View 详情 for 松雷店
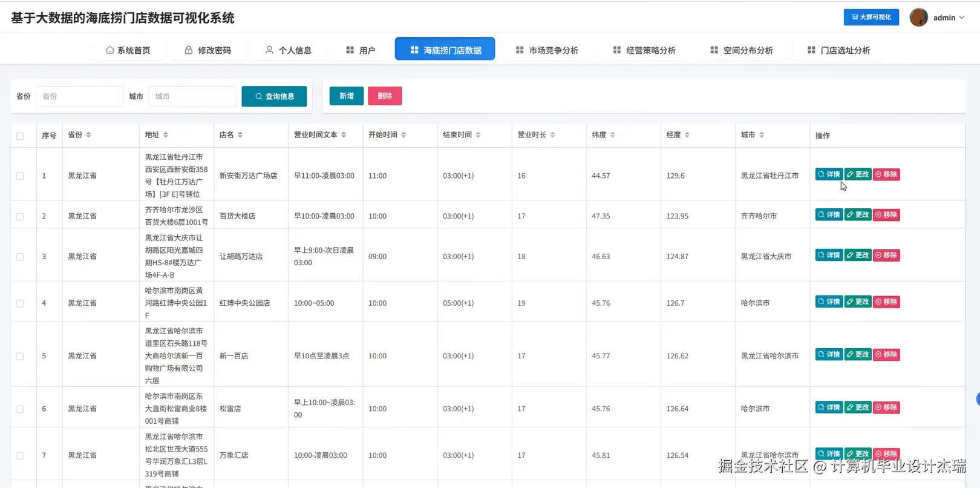 (829, 407)
